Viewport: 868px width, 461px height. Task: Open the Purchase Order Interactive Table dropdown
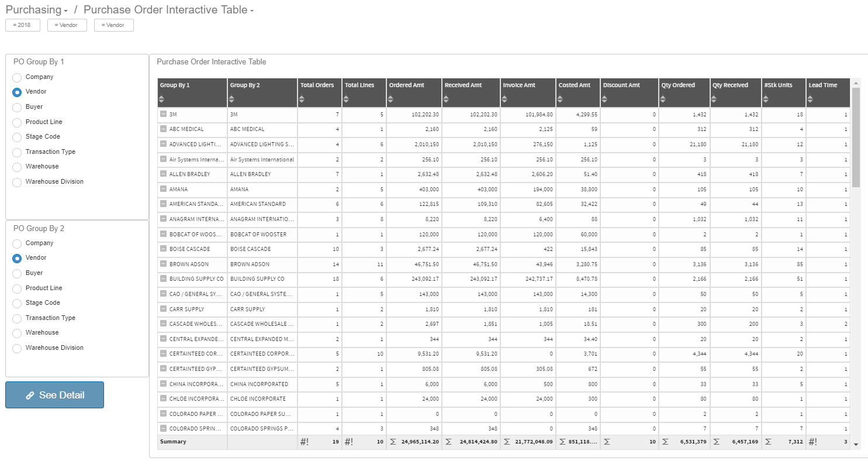point(251,9)
